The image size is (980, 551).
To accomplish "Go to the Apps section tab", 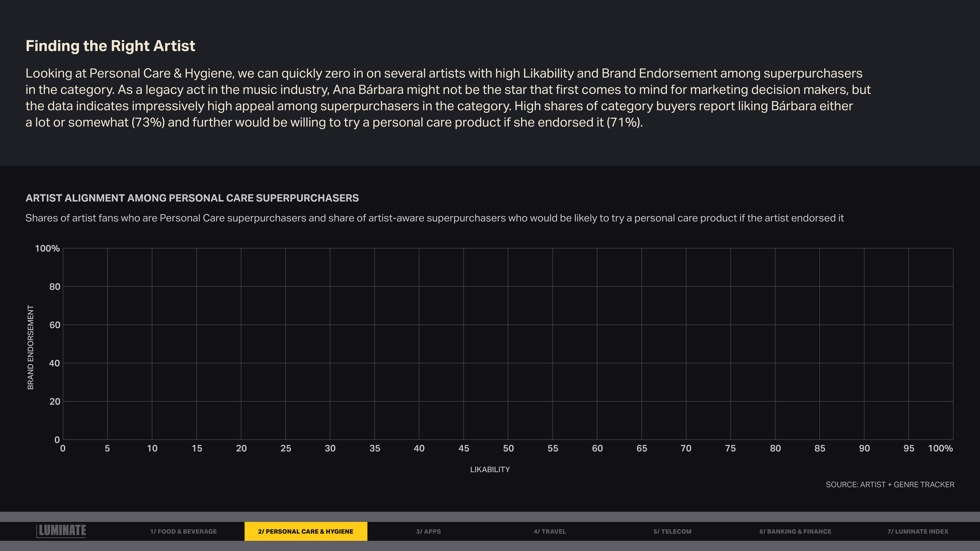I will click(428, 531).
